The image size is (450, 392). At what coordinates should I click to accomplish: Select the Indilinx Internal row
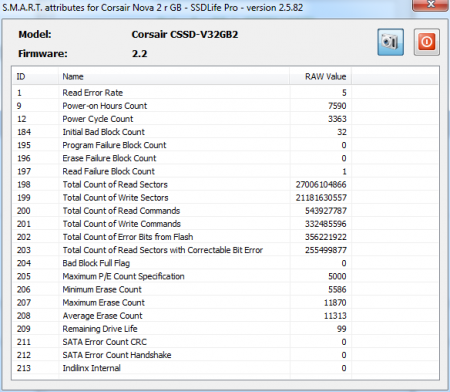(x=225, y=368)
